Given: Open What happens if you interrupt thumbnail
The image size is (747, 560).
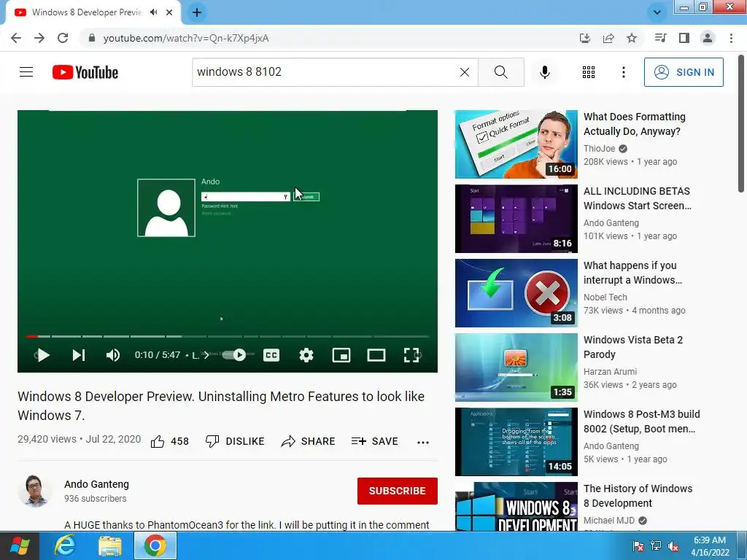Looking at the screenshot, I should [516, 293].
